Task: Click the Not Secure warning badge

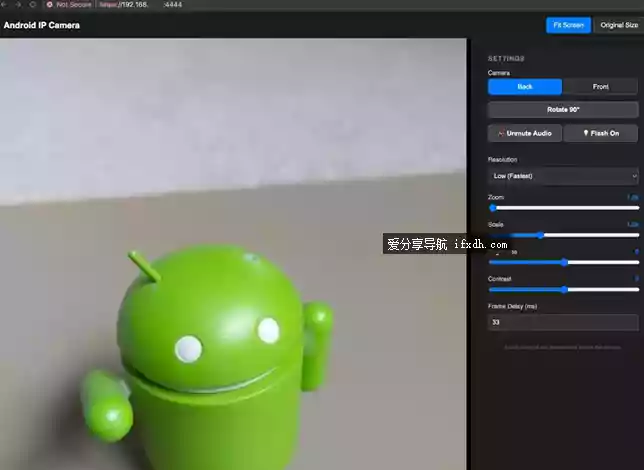Action: (69, 5)
